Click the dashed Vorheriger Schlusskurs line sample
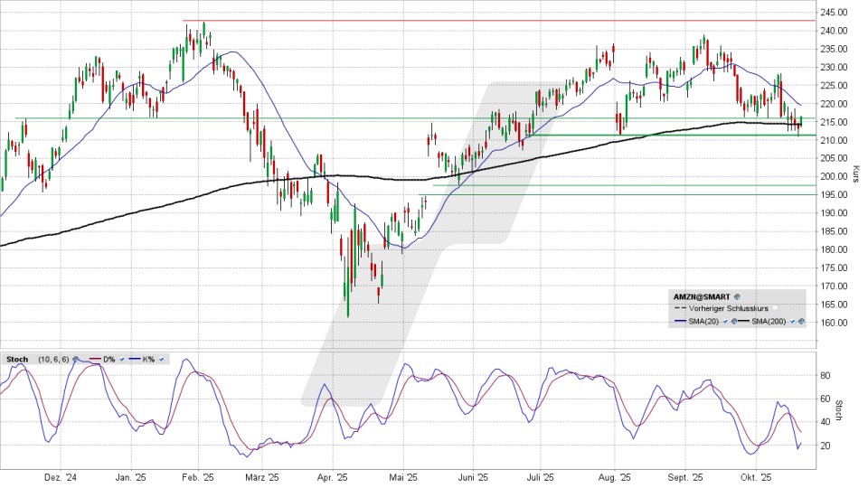 tap(681, 308)
